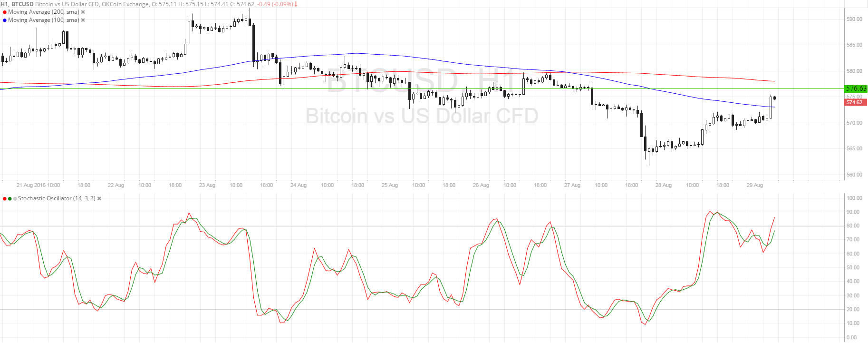This screenshot has height=343, width=868.
Task: Click the O: 575.11 open value
Action: [x=163, y=4]
